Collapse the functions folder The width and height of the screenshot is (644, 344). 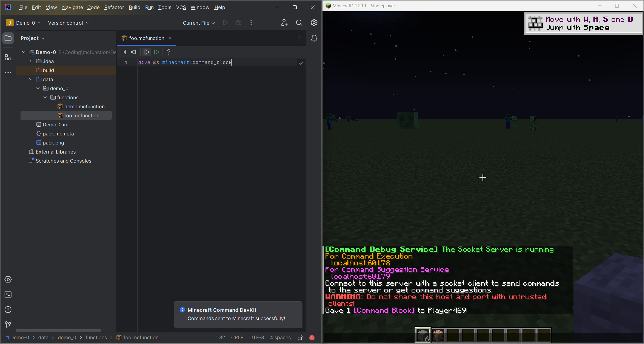45,97
